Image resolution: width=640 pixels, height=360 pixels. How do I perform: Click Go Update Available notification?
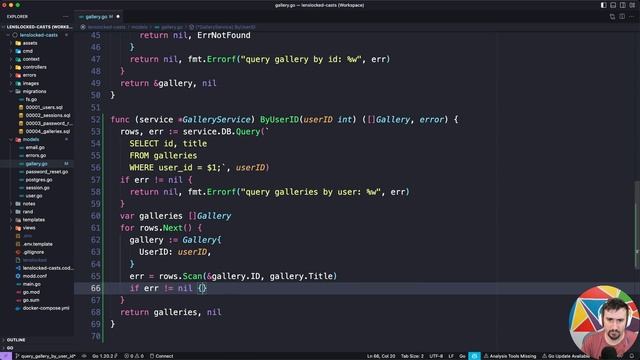pyautogui.click(x=566, y=356)
